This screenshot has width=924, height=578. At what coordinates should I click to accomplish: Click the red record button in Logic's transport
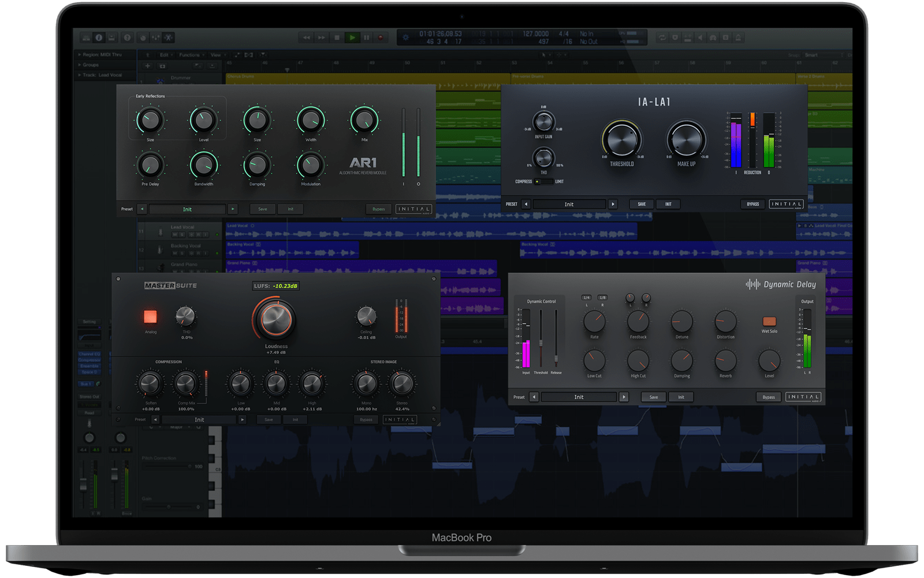click(381, 38)
